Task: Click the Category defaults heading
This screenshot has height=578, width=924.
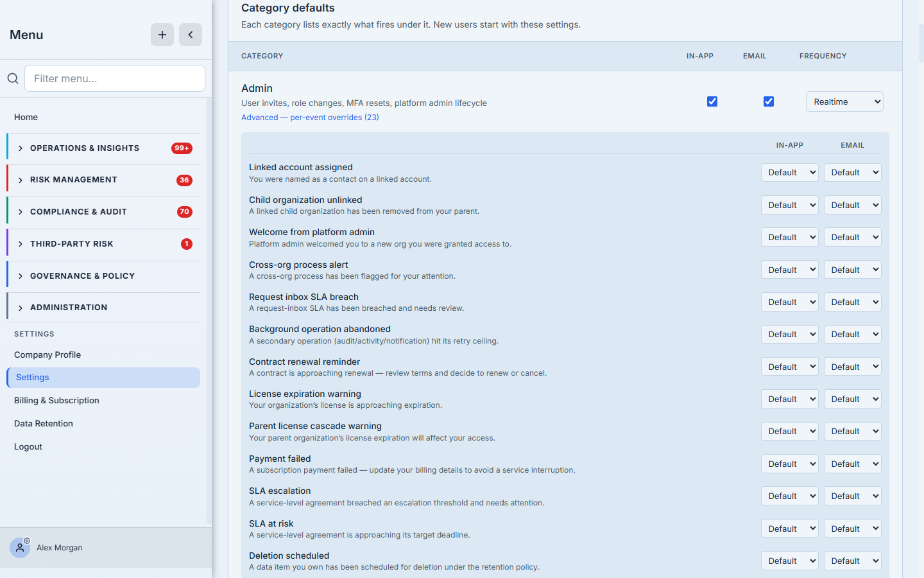Action: [x=288, y=8]
